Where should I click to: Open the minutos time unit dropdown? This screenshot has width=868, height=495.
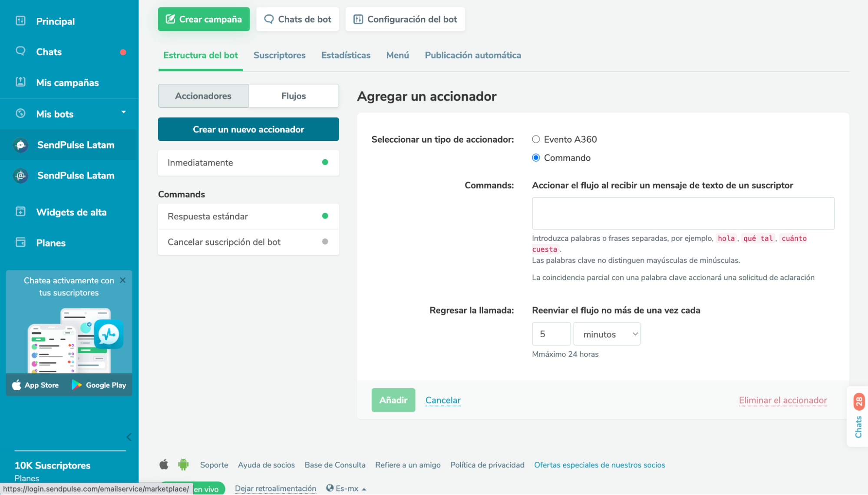click(x=607, y=334)
